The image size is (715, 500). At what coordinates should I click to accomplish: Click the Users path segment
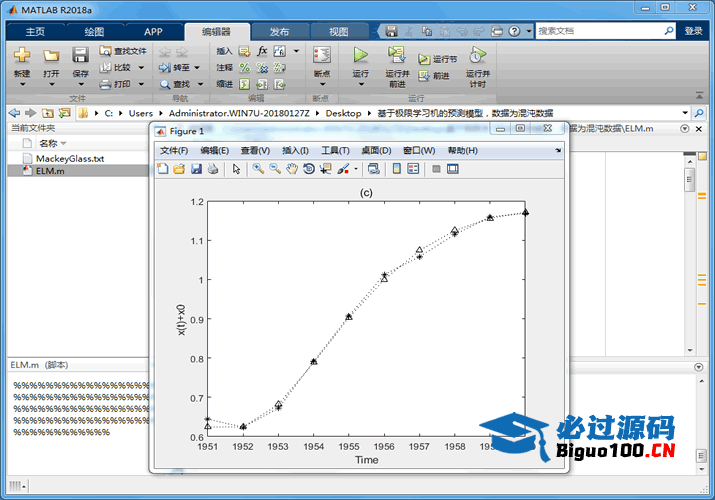pos(140,113)
